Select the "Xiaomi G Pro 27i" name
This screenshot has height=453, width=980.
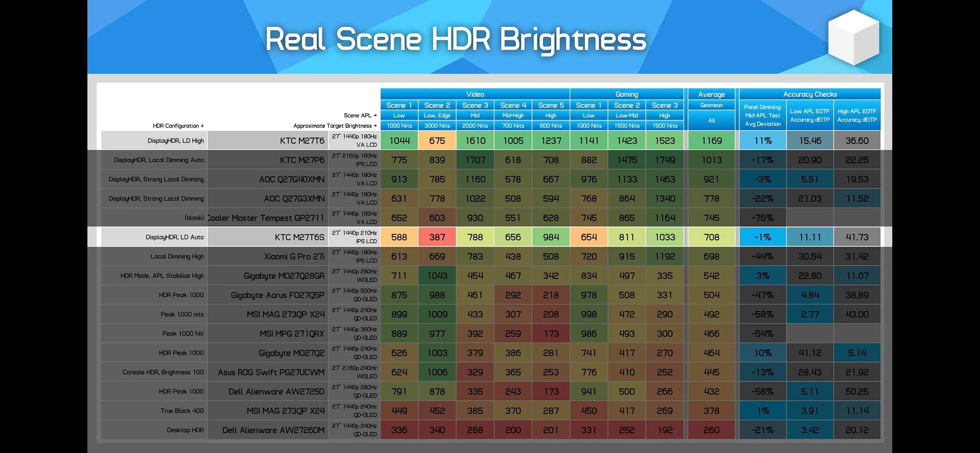tap(294, 257)
